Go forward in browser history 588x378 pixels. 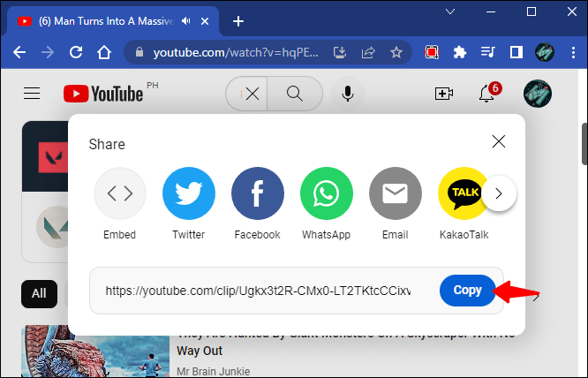click(x=48, y=52)
